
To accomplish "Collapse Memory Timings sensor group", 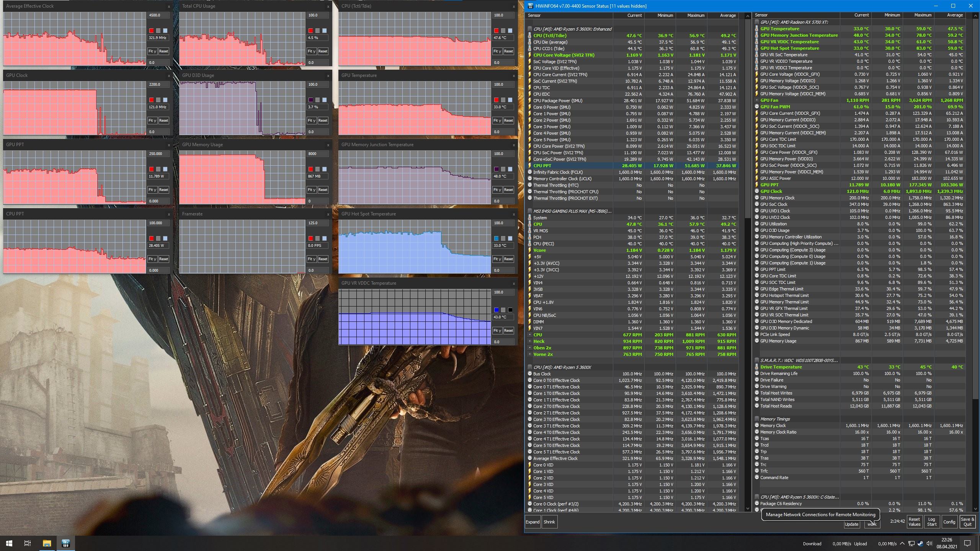I will [757, 419].
